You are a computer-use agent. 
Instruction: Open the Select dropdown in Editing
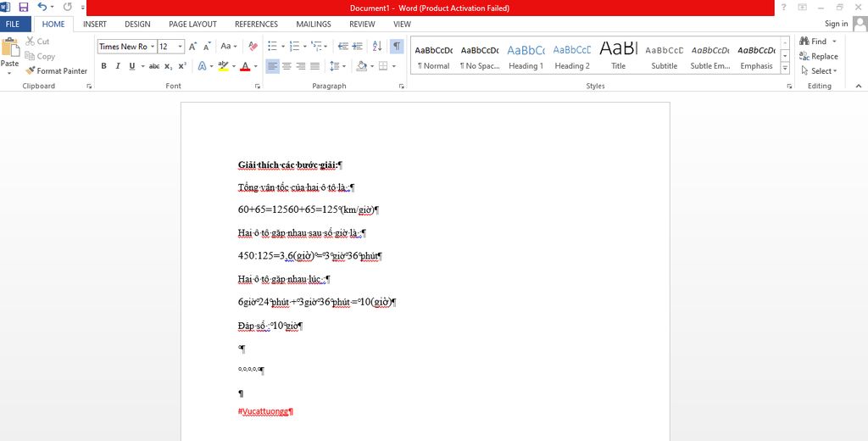(820, 71)
